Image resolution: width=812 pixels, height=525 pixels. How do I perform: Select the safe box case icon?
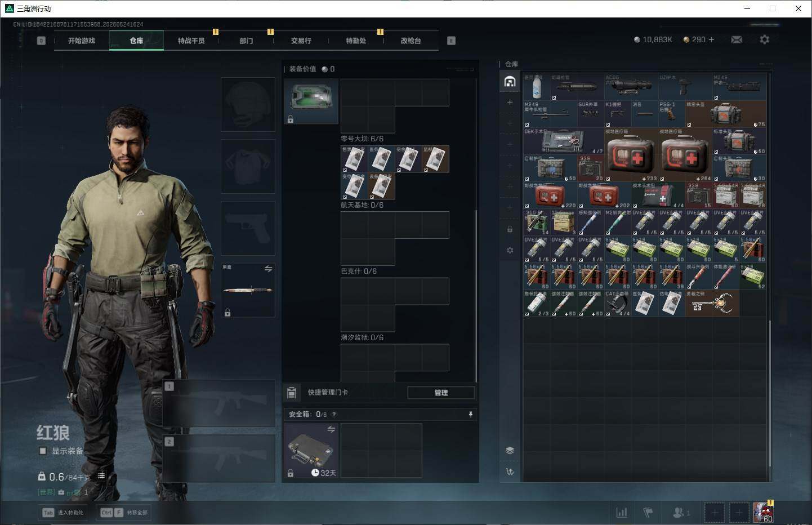pos(311,451)
